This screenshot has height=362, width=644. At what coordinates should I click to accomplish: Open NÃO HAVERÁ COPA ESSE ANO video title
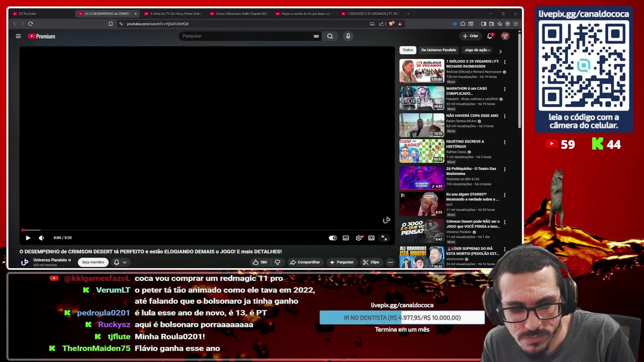472,116
